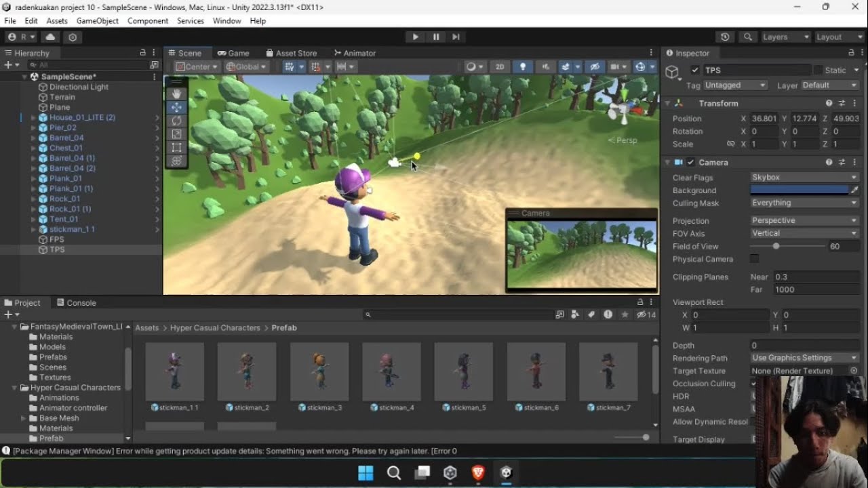Open Layer Default dropdown
The width and height of the screenshot is (868, 488).
click(x=829, y=85)
